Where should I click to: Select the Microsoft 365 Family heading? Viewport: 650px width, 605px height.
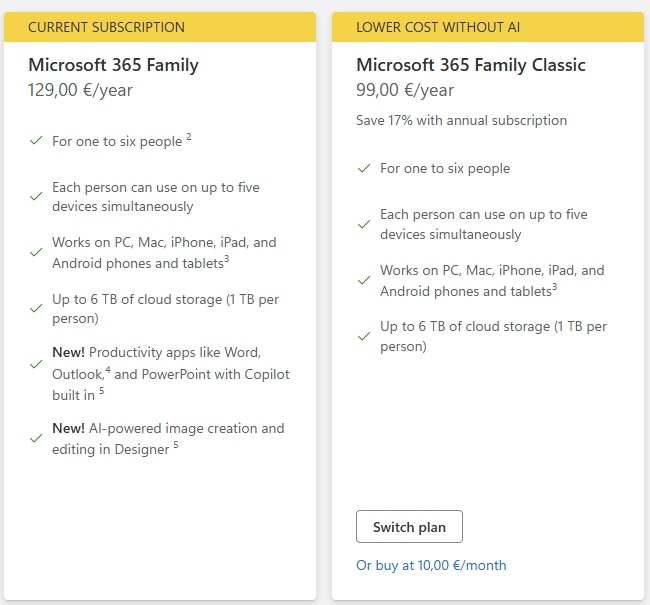pyautogui.click(x=113, y=65)
